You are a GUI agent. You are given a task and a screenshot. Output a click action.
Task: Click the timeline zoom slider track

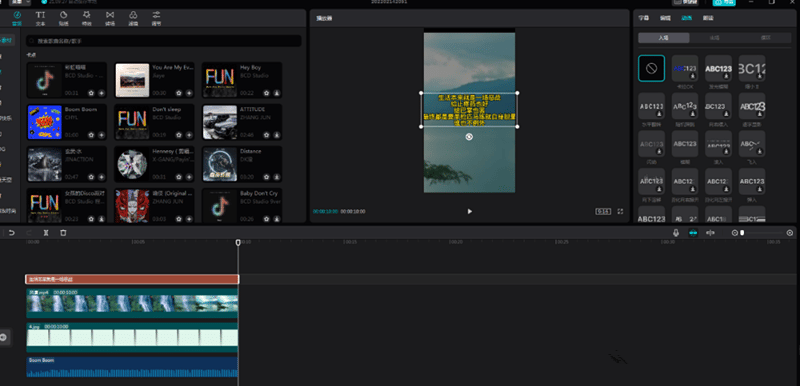pos(762,233)
